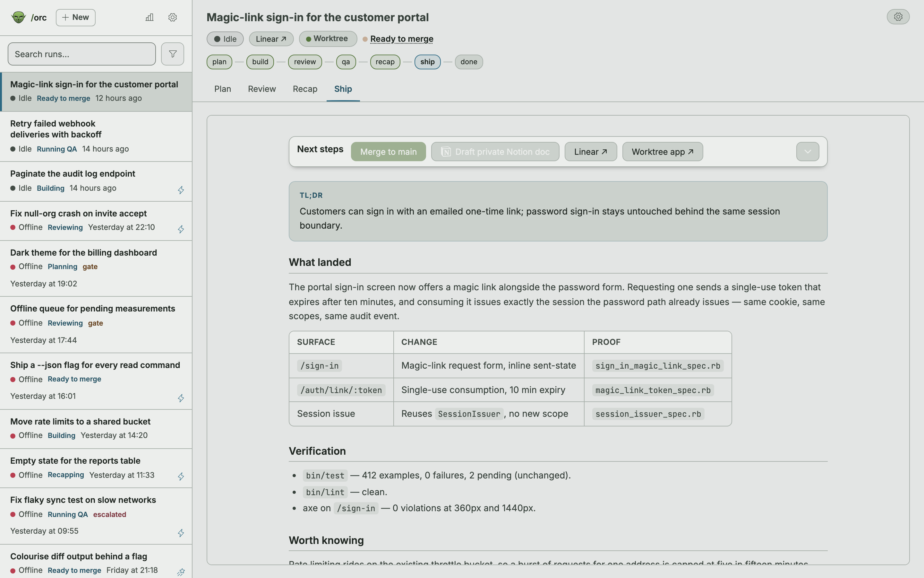Select the Ship tab
Viewport: 924px width, 578px height.
(x=343, y=89)
